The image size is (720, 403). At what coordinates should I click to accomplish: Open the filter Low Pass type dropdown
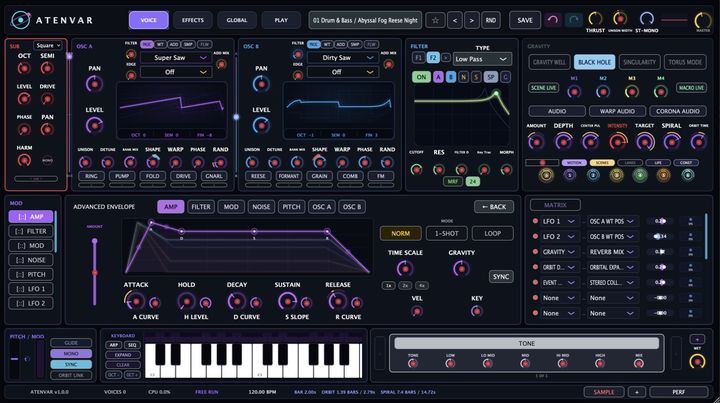point(482,59)
